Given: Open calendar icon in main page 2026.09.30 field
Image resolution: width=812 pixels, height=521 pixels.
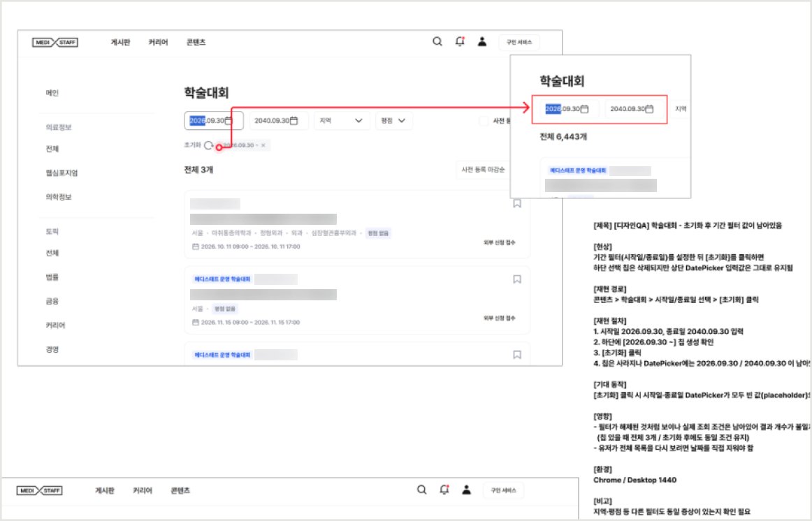Looking at the screenshot, I should coord(229,121).
